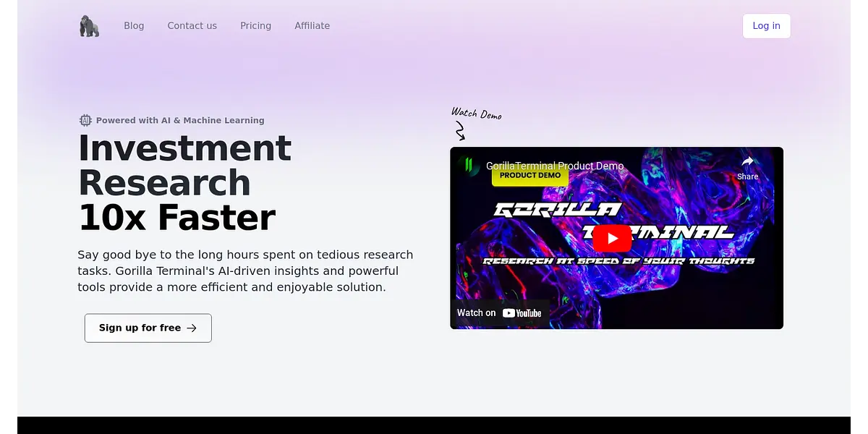Image resolution: width=868 pixels, height=434 pixels.
Task: Click the Investment Research 10x Faster heading
Action: [x=184, y=183]
